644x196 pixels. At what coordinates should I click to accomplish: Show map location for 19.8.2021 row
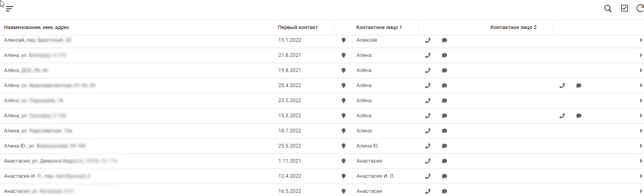(x=343, y=70)
